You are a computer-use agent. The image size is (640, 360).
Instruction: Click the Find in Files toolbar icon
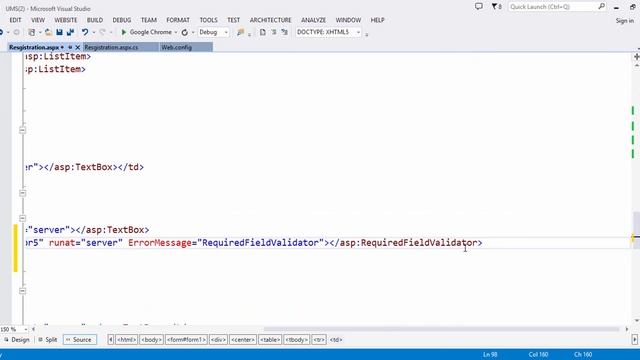point(240,32)
